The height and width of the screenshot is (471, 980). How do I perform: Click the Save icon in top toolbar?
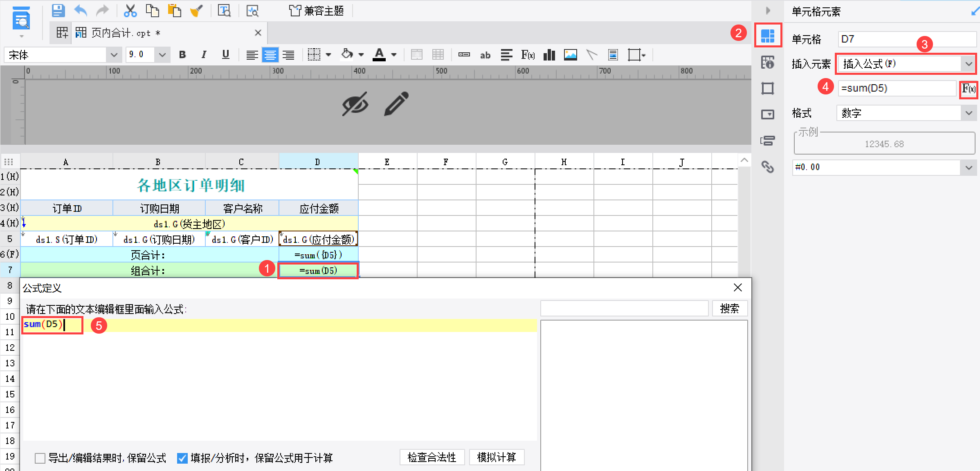pyautogui.click(x=58, y=11)
